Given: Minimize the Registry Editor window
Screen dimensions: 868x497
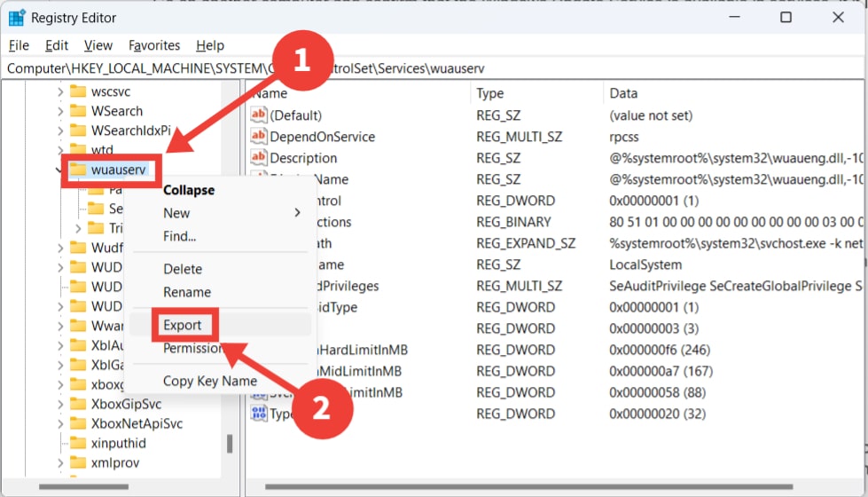Looking at the screenshot, I should point(734,17).
